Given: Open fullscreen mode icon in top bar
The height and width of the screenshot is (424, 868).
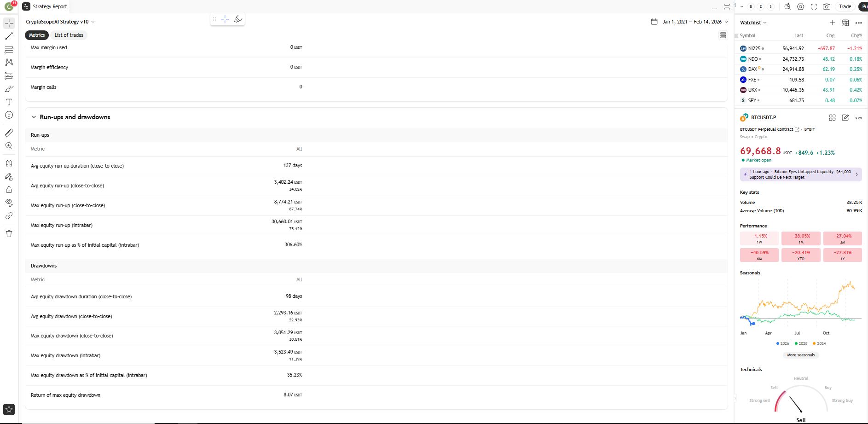Looking at the screenshot, I should [x=814, y=6].
